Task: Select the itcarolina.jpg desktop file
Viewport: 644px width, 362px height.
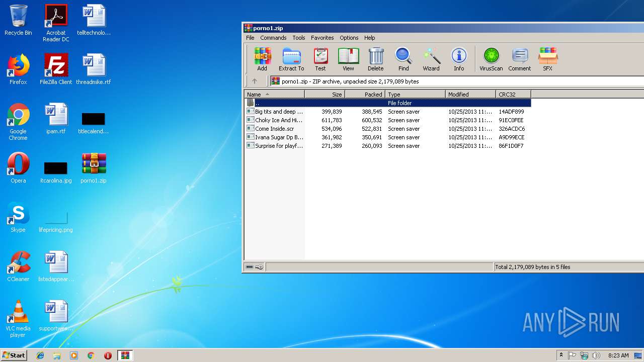Action: (x=56, y=171)
